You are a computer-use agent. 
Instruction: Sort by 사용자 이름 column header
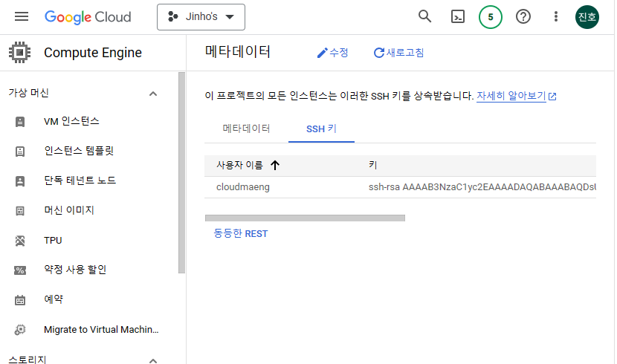(239, 165)
